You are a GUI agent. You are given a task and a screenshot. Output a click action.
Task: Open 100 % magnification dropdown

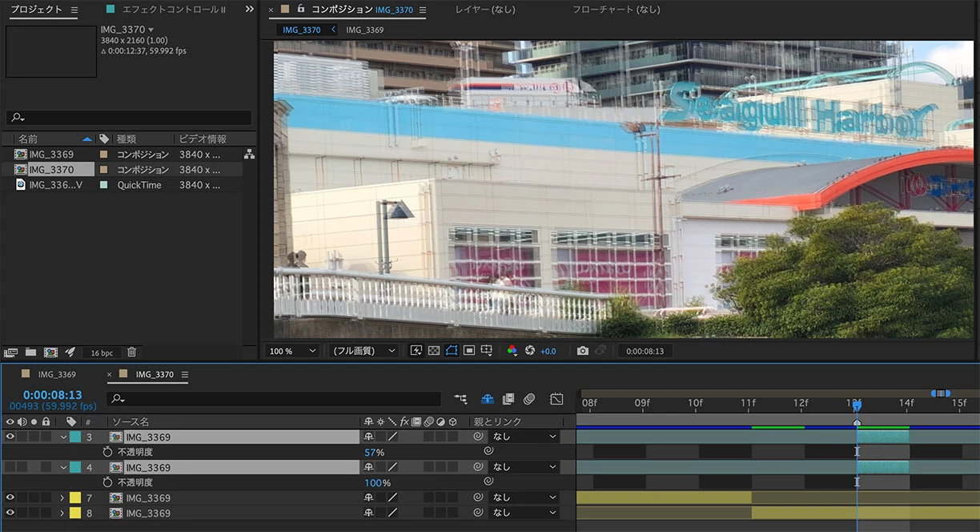click(x=291, y=351)
